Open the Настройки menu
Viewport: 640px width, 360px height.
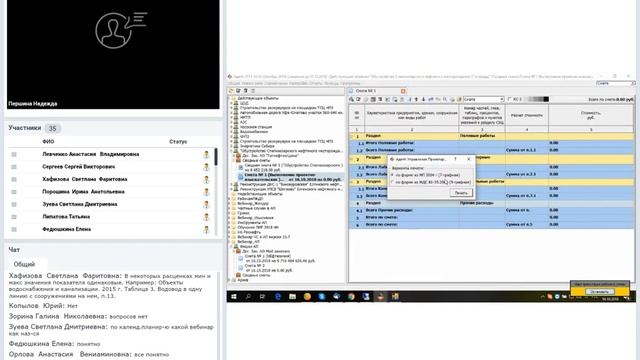click(x=298, y=83)
